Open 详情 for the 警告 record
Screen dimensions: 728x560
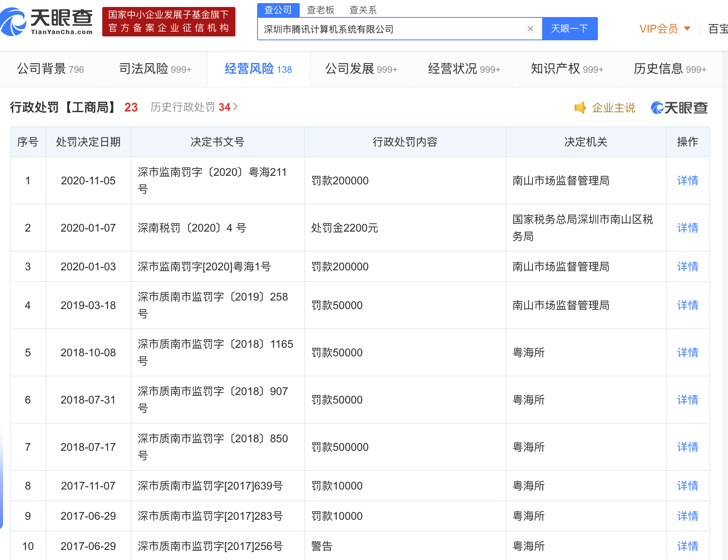[687, 546]
